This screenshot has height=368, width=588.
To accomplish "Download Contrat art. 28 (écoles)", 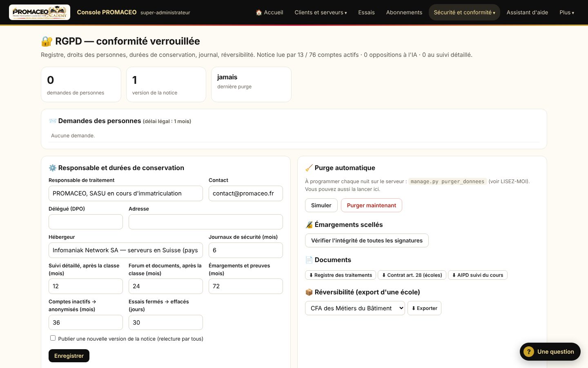I will click(412, 275).
